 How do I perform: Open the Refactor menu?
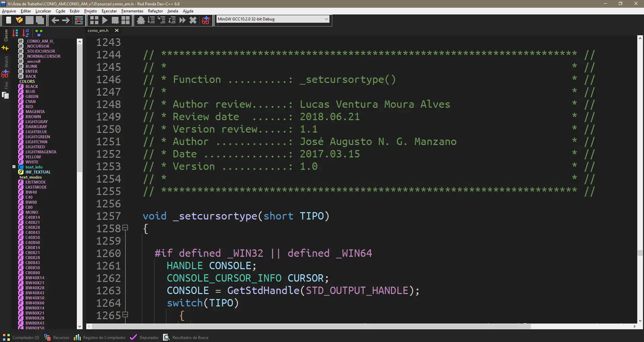coord(155,11)
